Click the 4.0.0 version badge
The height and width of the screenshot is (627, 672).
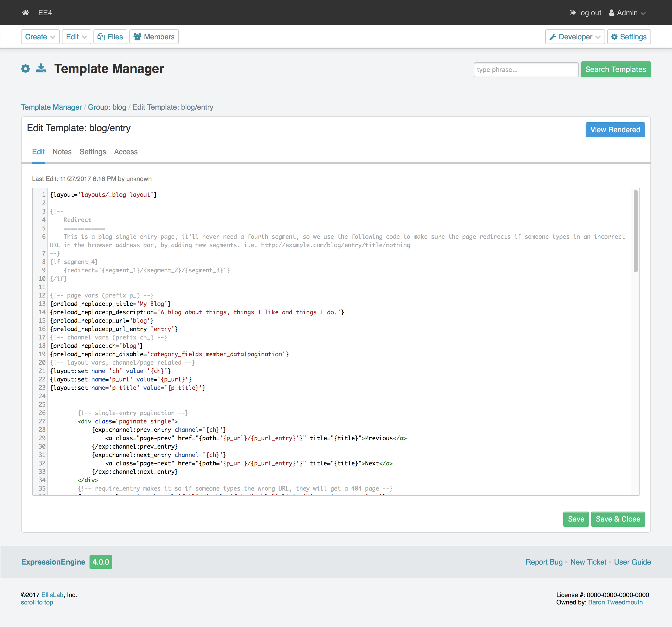[x=101, y=562]
